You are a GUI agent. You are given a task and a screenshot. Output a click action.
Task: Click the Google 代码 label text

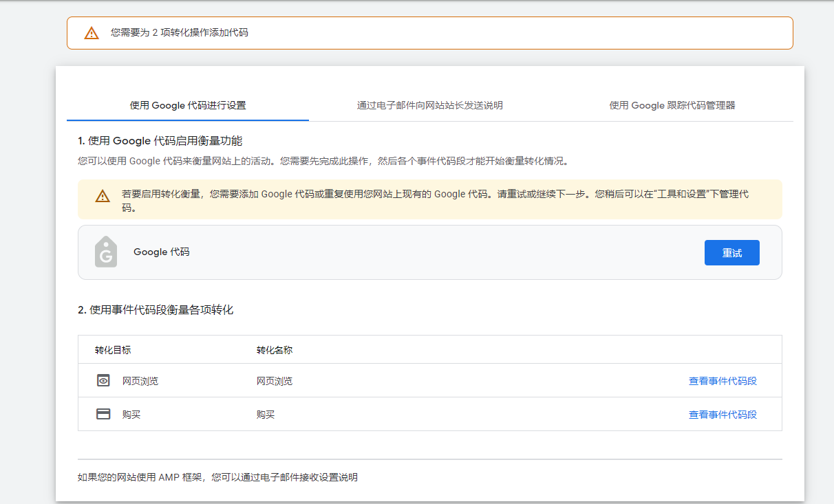pos(162,252)
